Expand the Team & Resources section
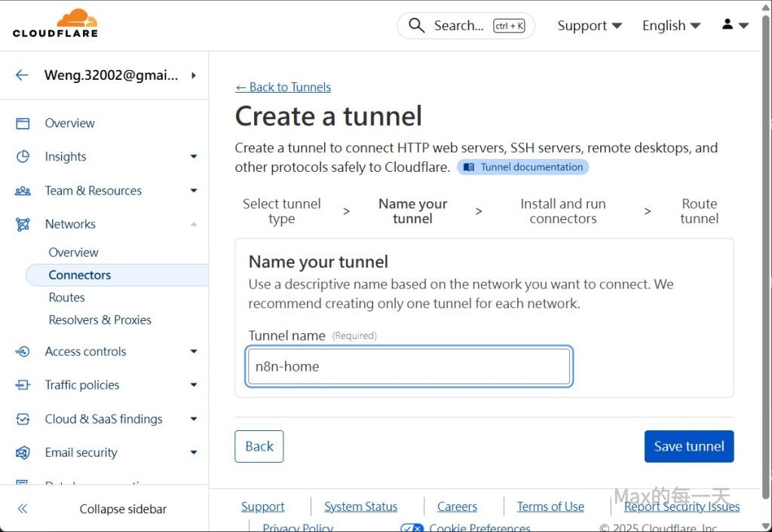This screenshot has height=532, width=772. (193, 191)
